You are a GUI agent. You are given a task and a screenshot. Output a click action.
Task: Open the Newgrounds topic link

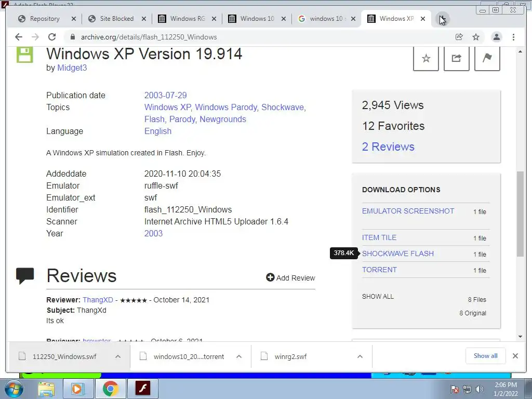pyautogui.click(x=222, y=119)
